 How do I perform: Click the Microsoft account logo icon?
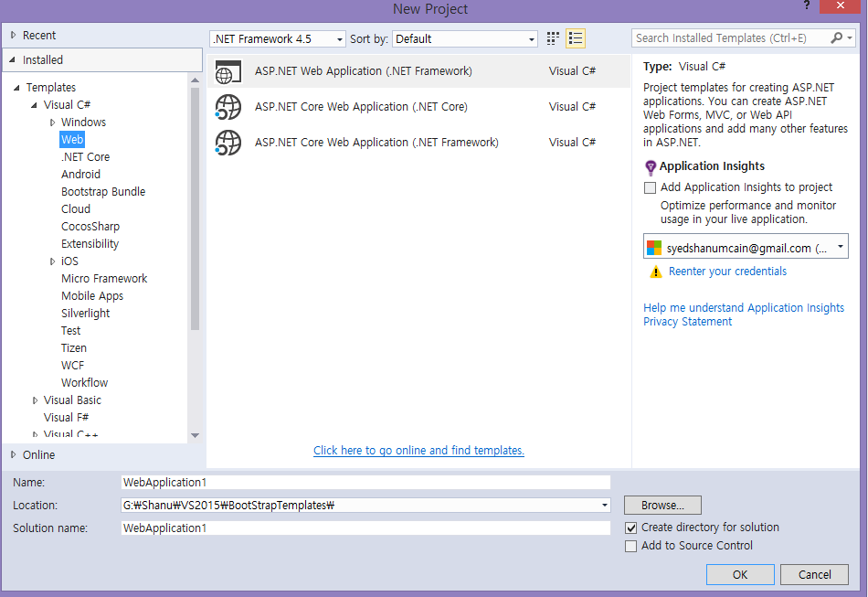point(654,248)
